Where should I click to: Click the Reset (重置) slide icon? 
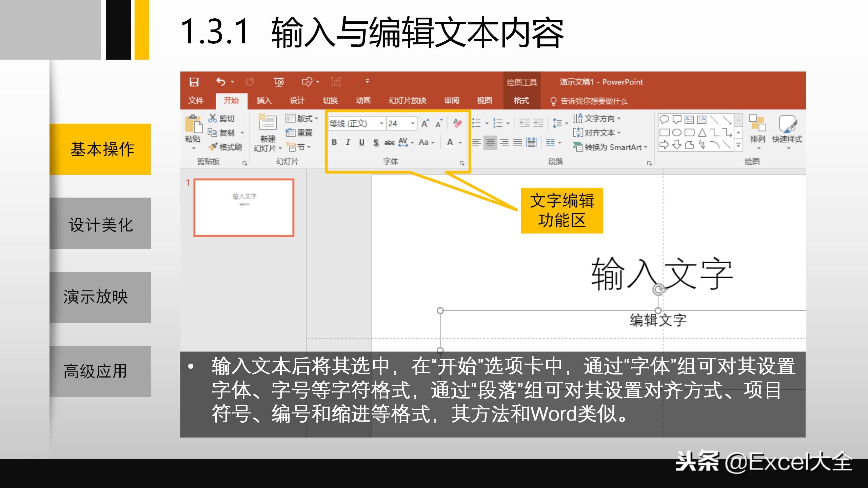click(x=300, y=133)
